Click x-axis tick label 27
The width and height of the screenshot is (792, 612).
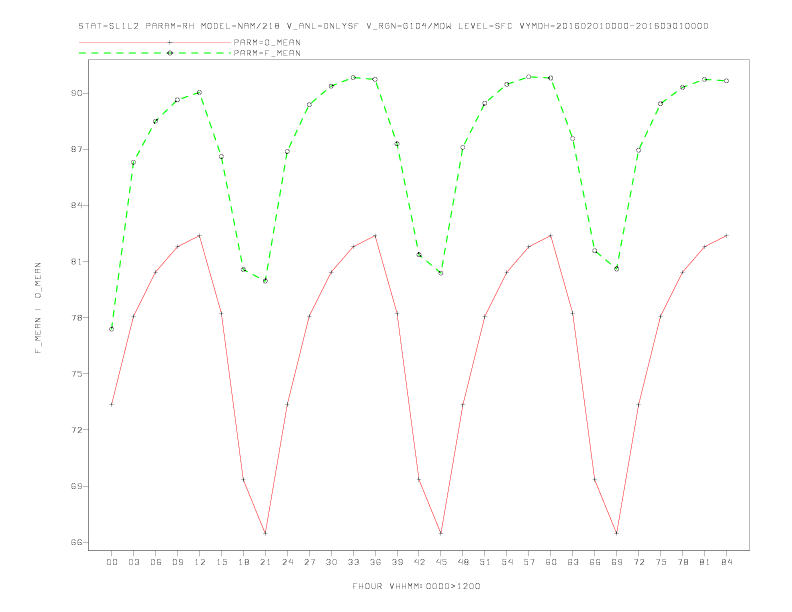tap(310, 562)
